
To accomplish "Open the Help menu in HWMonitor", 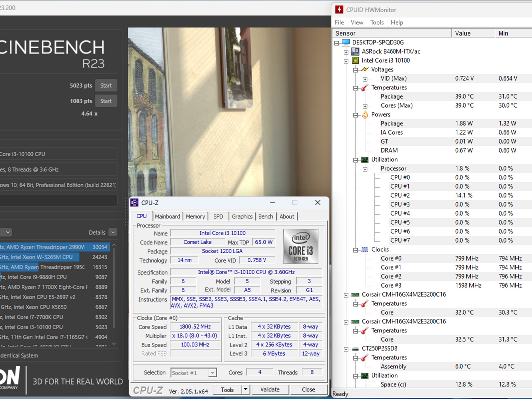I will click(397, 22).
